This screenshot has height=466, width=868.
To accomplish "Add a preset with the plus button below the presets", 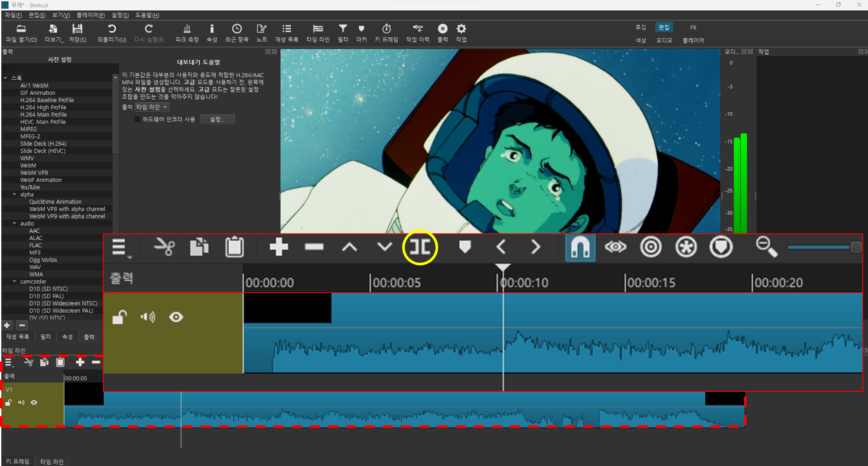I will pos(7,325).
